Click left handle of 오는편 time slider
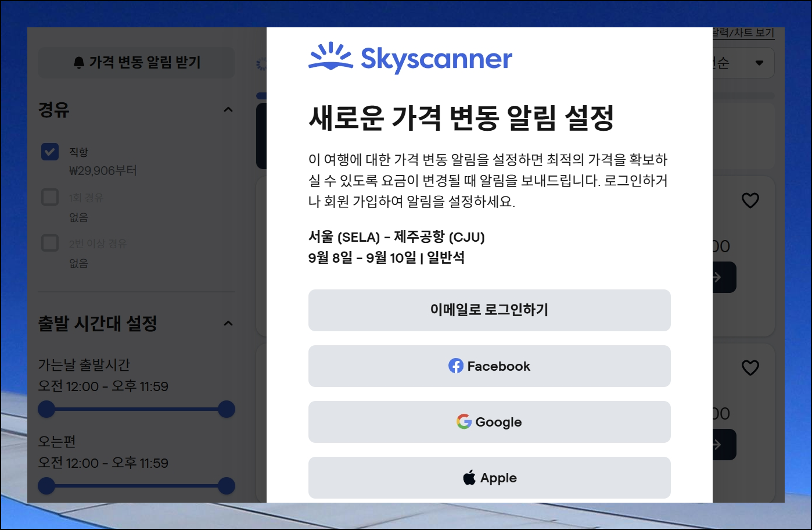This screenshot has width=812, height=530. pos(46,485)
